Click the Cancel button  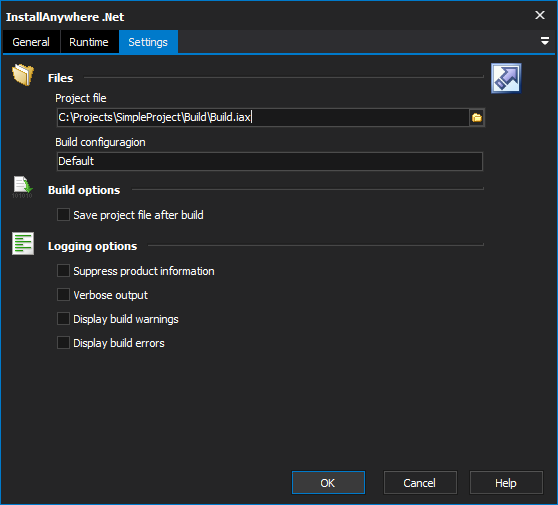pyautogui.click(x=420, y=483)
